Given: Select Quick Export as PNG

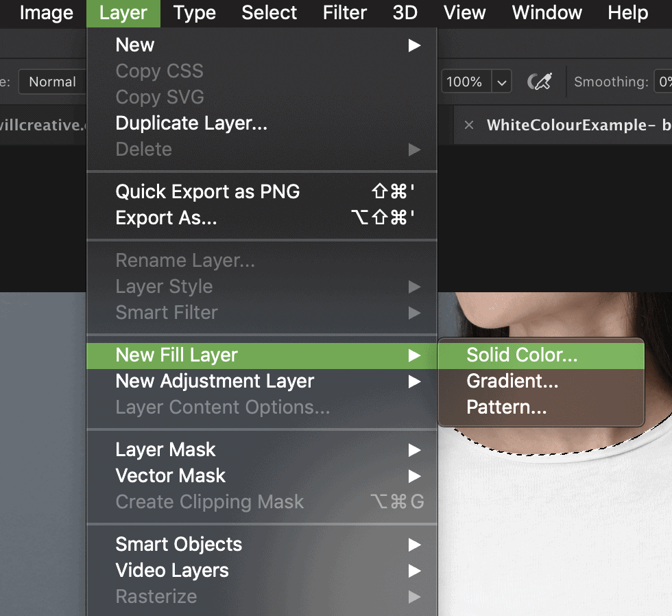Looking at the screenshot, I should click(262, 191).
